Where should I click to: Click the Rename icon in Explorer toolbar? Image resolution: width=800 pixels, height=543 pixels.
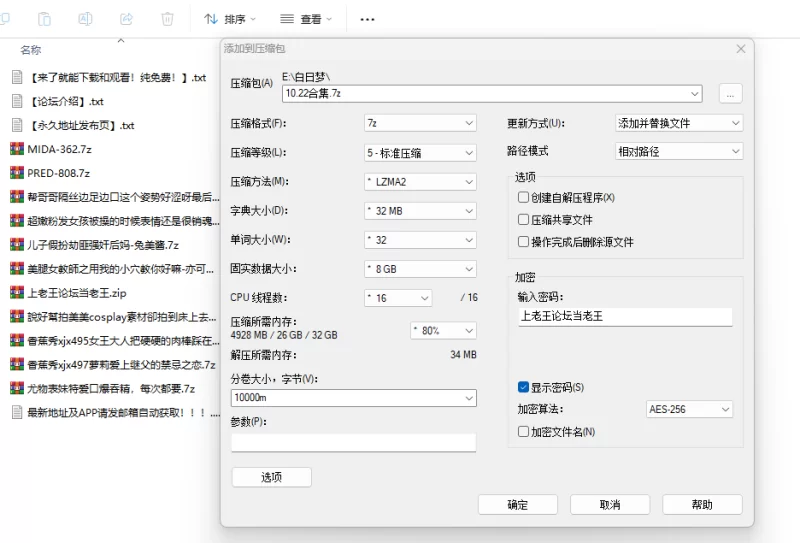click(86, 19)
